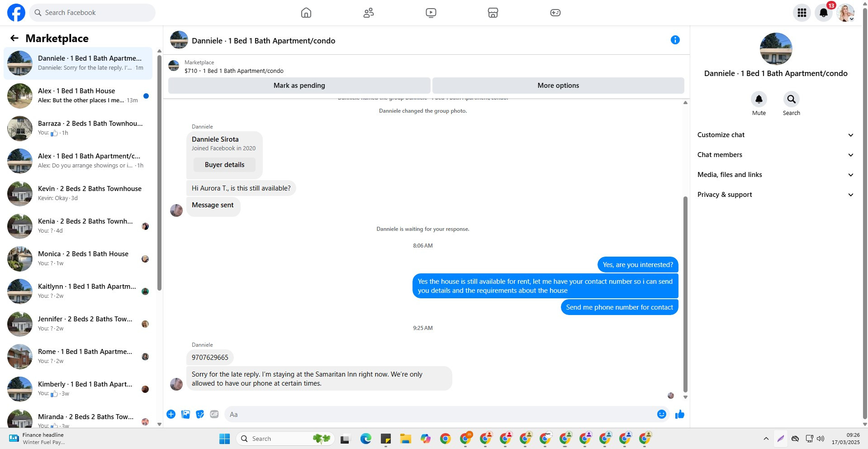The height and width of the screenshot is (449, 868).
Task: Click 'Send me phone number for contact' bubble
Action: pos(619,307)
